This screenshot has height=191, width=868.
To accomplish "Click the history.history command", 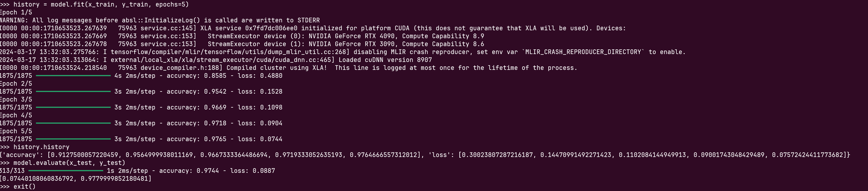I will pos(41,147).
